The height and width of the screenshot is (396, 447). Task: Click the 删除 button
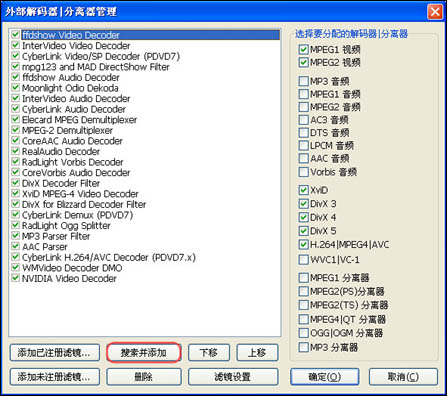(x=144, y=377)
